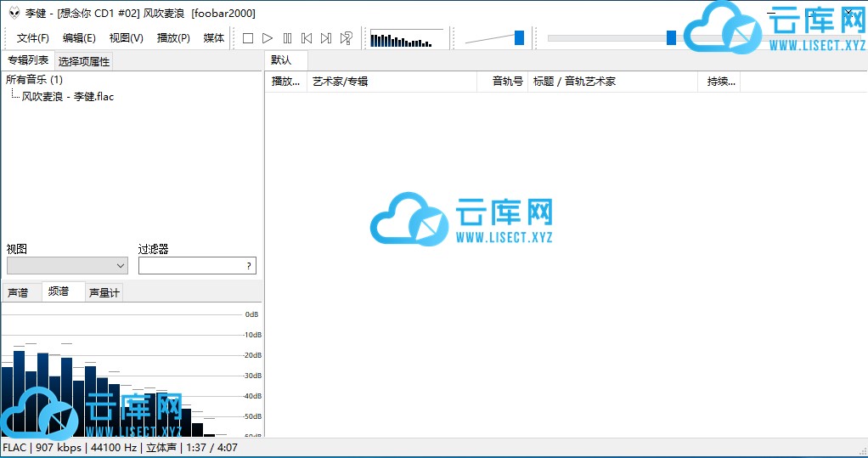Adjust the volume slider handle

point(519,37)
